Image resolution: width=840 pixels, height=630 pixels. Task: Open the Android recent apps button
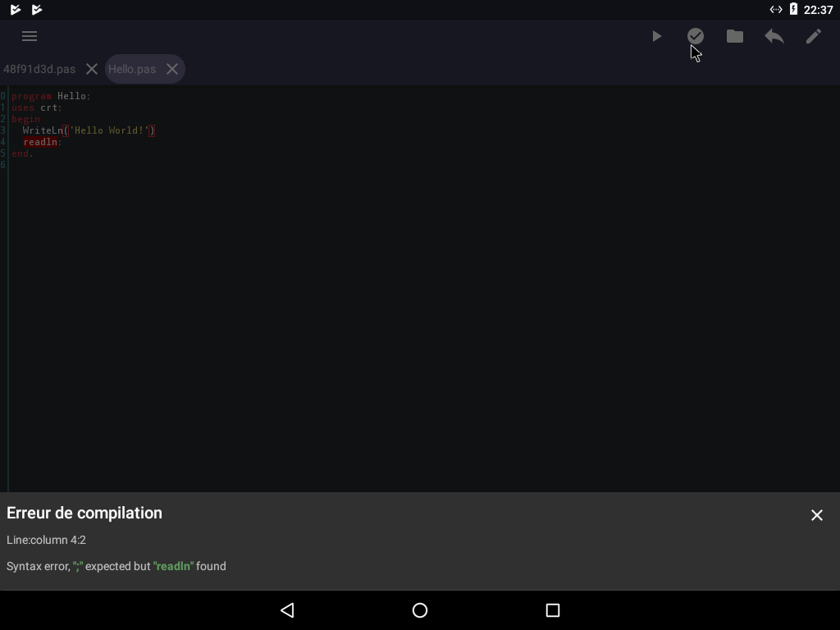[553, 610]
